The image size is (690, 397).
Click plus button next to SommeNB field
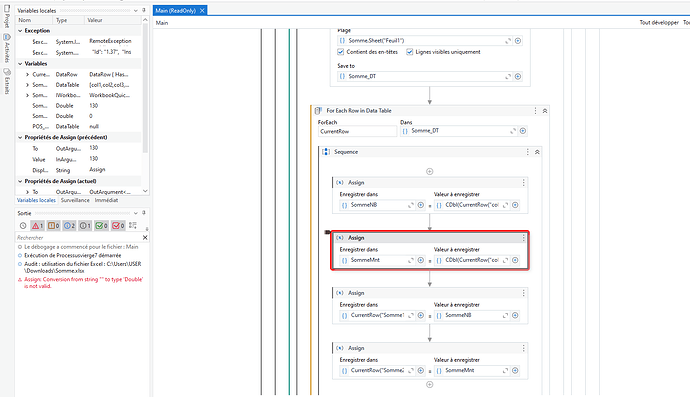coord(421,205)
